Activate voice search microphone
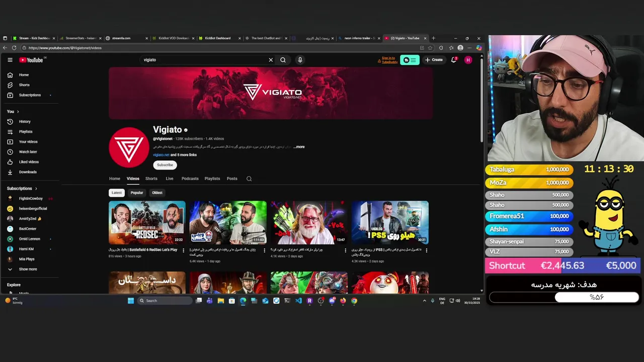644x362 pixels. [300, 60]
